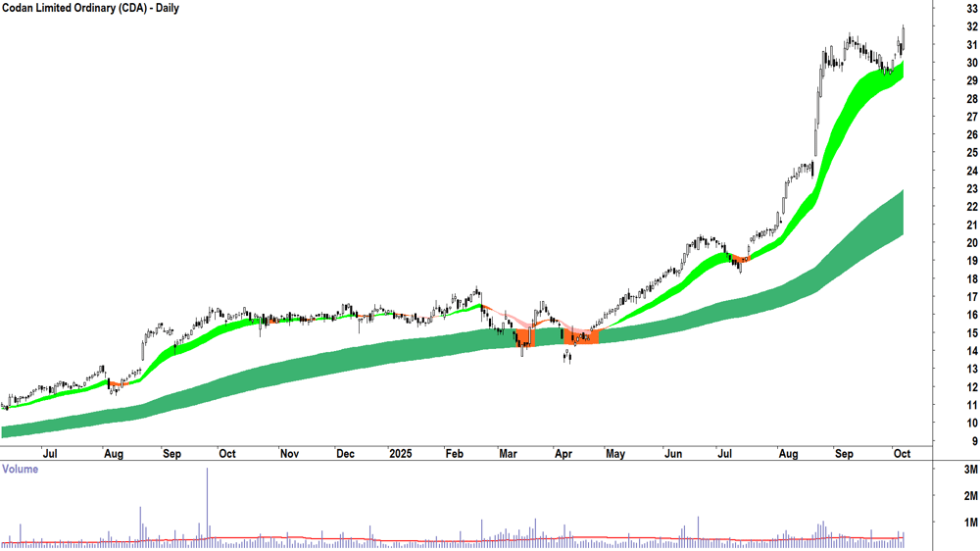The width and height of the screenshot is (980, 551).
Task: Click the 'Dec' date axis label
Action: (345, 453)
